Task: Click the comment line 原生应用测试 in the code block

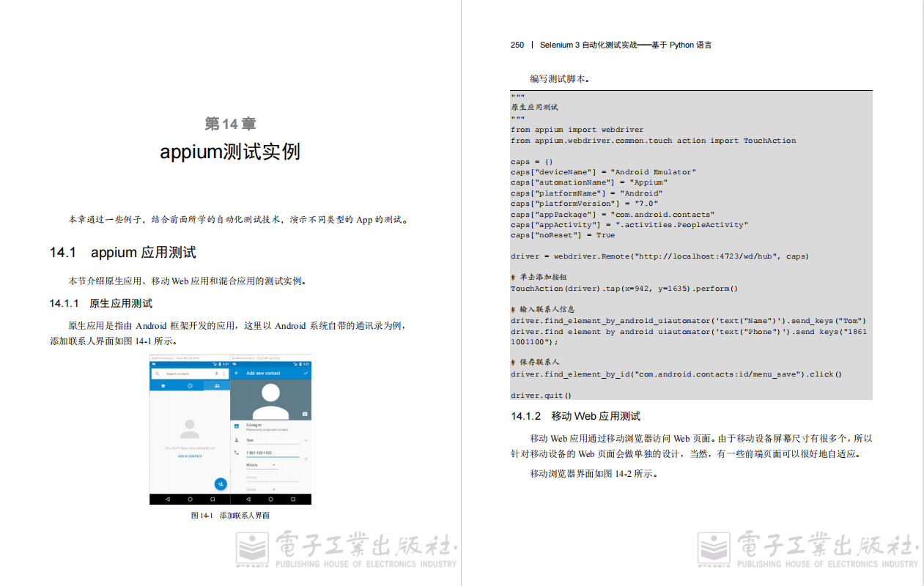Action: 534,108
